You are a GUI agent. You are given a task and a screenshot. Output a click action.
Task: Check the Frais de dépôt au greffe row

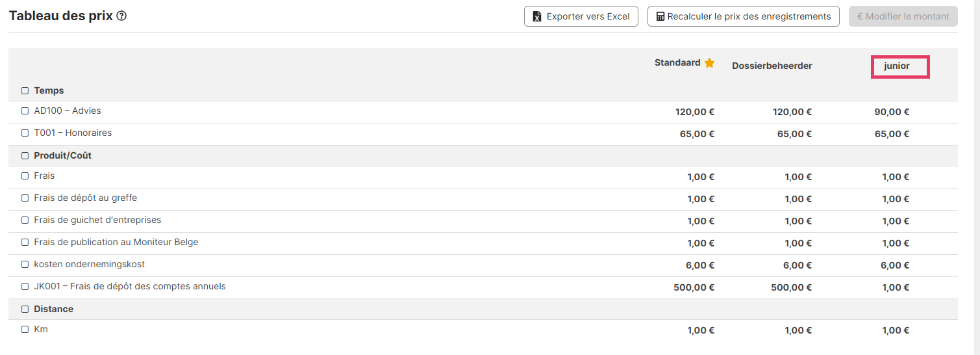tap(25, 198)
